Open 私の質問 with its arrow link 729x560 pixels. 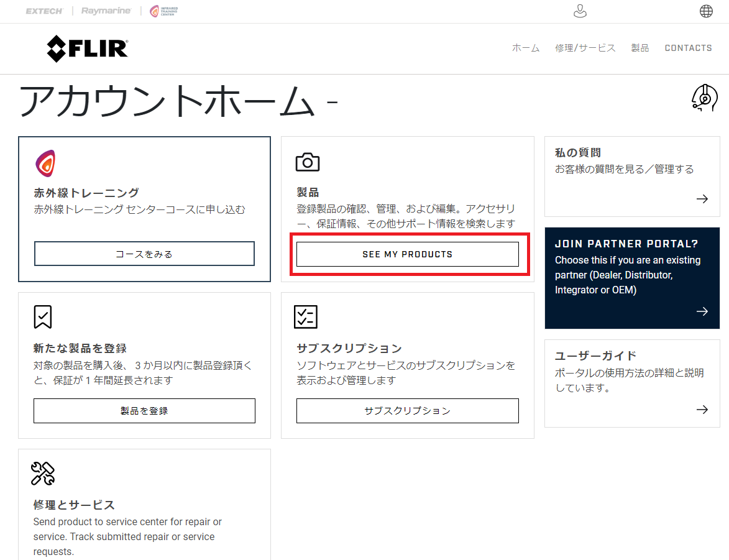pyautogui.click(x=702, y=198)
